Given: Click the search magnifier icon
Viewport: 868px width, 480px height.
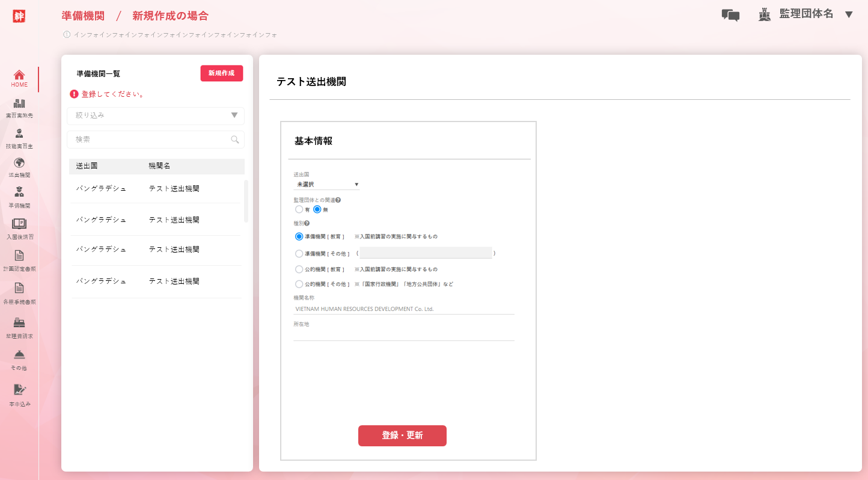Looking at the screenshot, I should point(235,140).
